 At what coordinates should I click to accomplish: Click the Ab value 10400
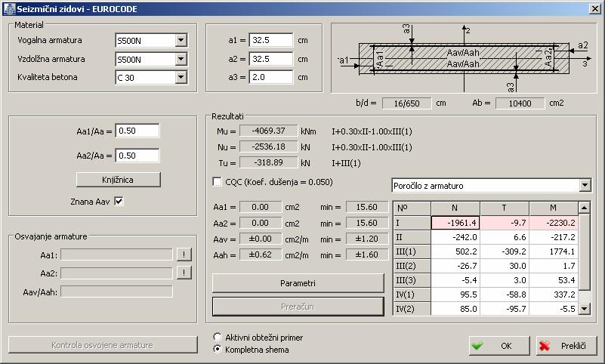tap(520, 103)
